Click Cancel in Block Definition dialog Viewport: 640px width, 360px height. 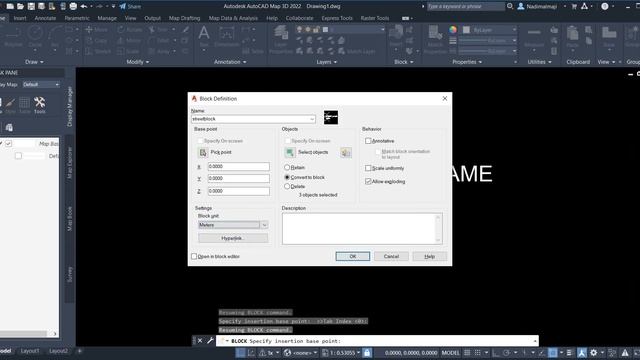point(391,256)
